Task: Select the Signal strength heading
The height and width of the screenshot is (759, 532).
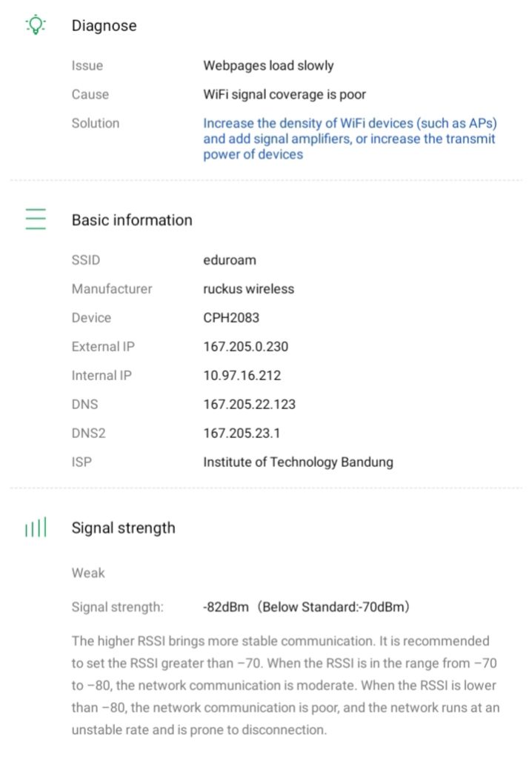Action: point(123,528)
